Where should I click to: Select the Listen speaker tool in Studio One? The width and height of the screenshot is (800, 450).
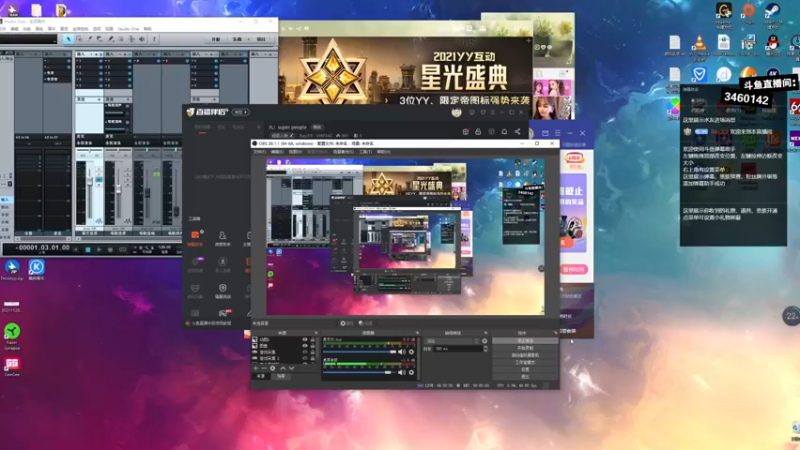pos(142,39)
